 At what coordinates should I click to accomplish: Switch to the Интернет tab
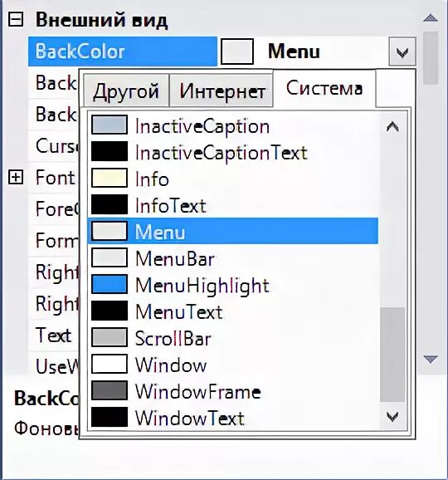pos(222,91)
